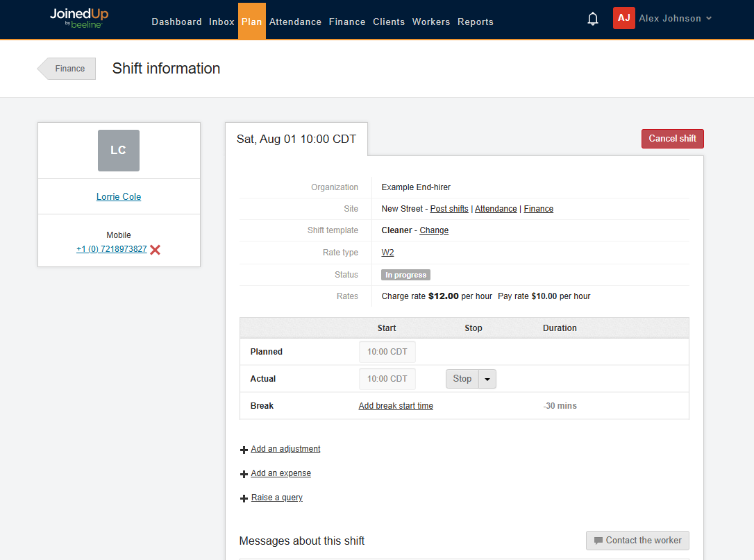Click the In progress status badge
754x560 pixels.
click(x=406, y=275)
